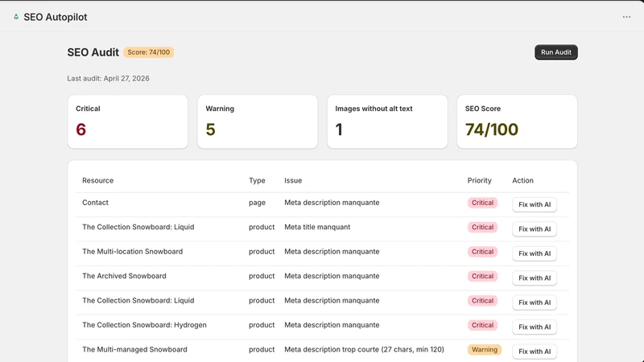Screen dimensions: 644x362
Task: Click the Contact resource cell
Action: click(x=95, y=203)
